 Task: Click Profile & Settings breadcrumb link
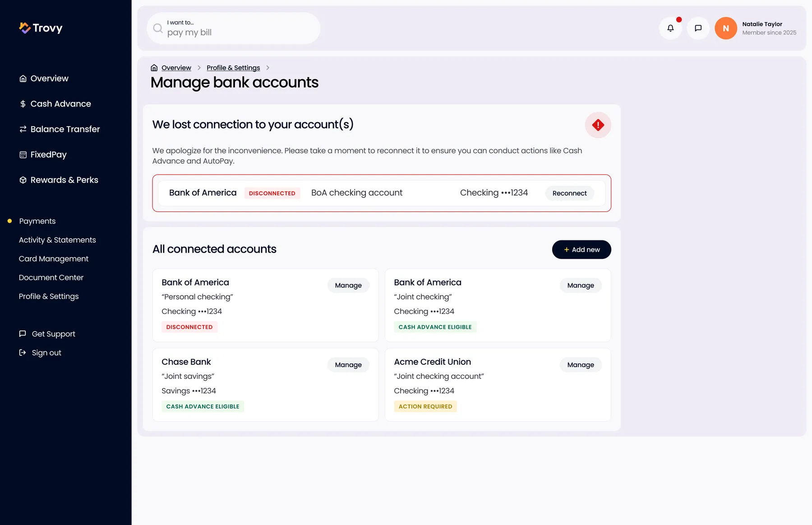(233, 68)
